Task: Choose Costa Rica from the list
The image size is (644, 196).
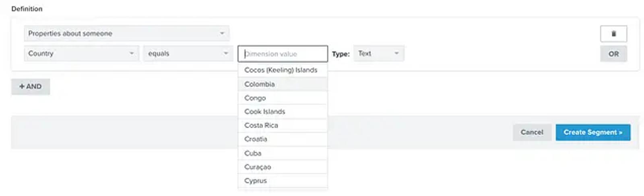Action: 283,125
